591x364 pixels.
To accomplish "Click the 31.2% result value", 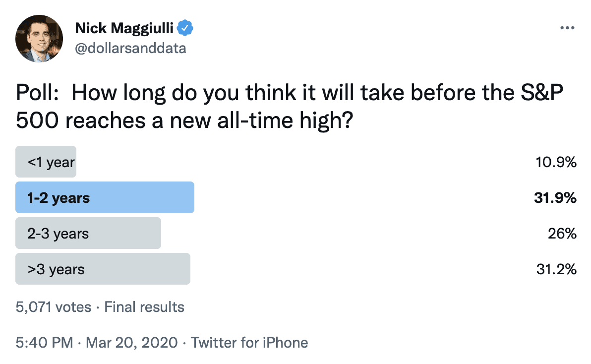I will [556, 269].
